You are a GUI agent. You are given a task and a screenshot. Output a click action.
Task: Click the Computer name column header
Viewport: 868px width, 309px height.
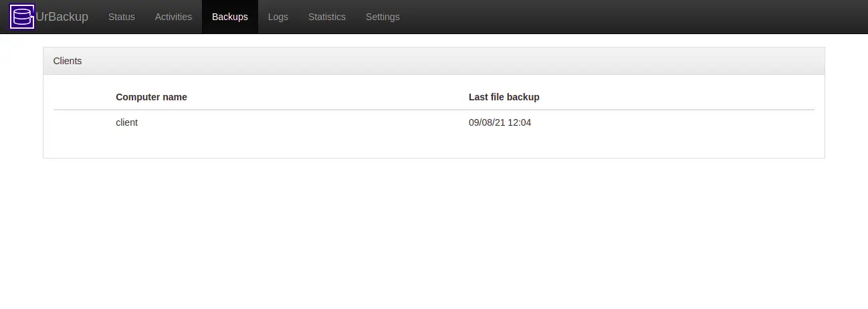coord(151,97)
